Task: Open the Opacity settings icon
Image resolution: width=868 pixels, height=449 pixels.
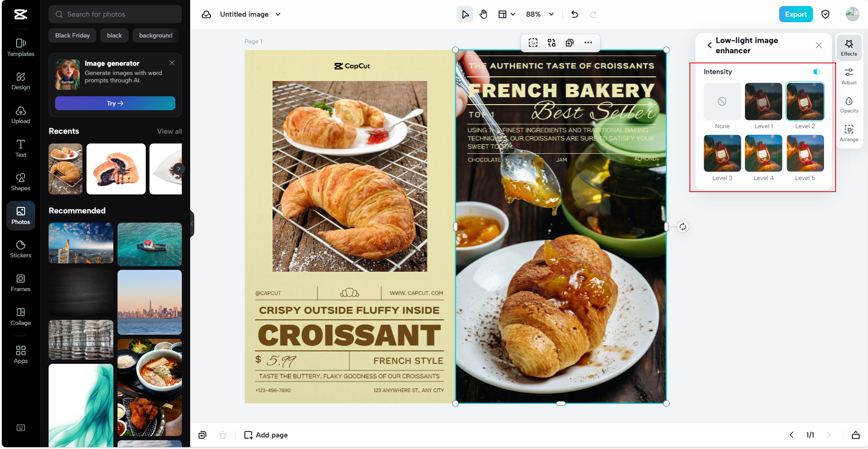Action: 849,105
